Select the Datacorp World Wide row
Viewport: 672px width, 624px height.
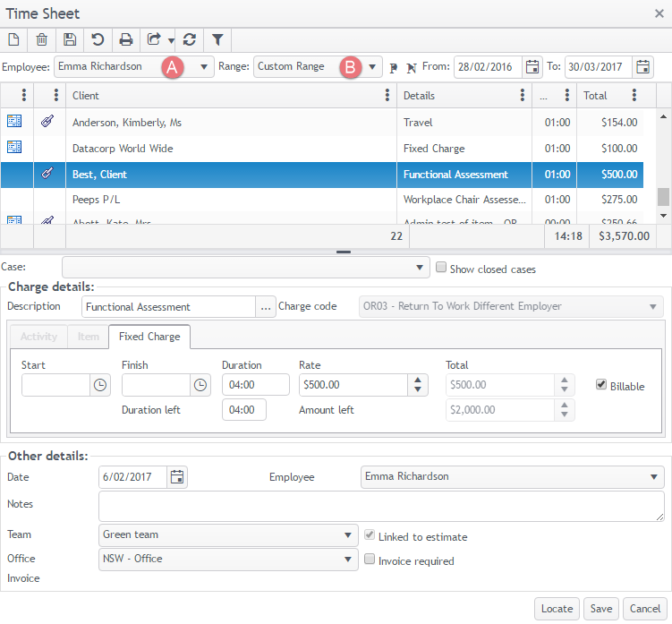pos(231,149)
